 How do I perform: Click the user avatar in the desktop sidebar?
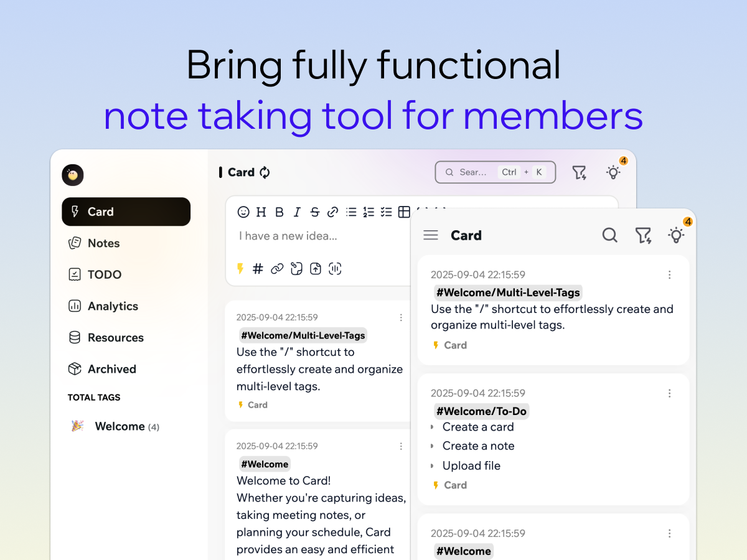[x=73, y=175]
